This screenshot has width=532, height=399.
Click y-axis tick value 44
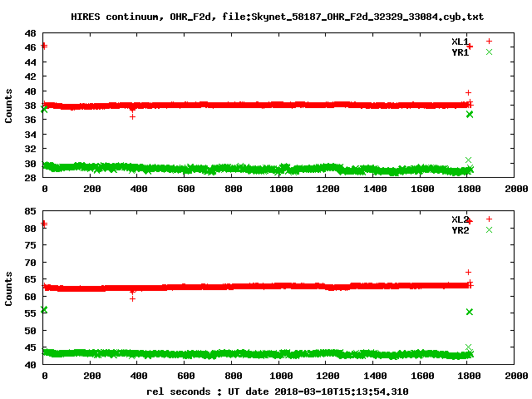click(x=30, y=62)
